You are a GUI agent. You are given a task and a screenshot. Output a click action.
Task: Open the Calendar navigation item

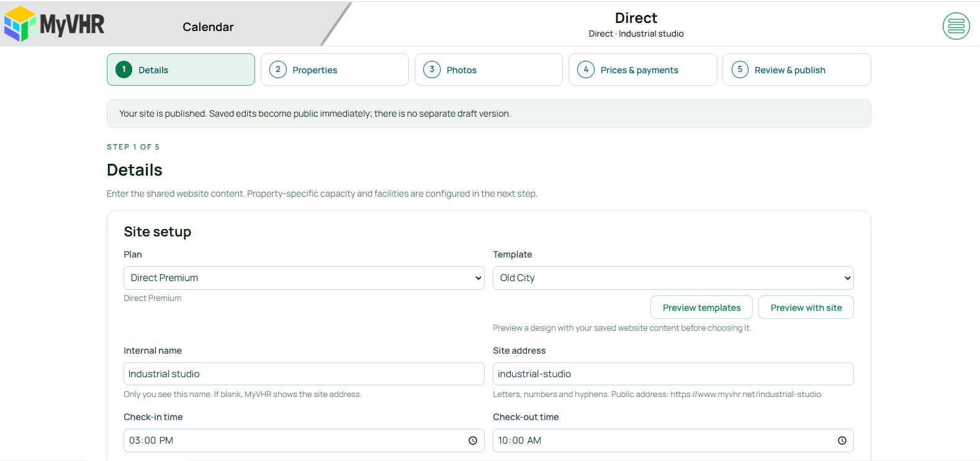point(208,27)
